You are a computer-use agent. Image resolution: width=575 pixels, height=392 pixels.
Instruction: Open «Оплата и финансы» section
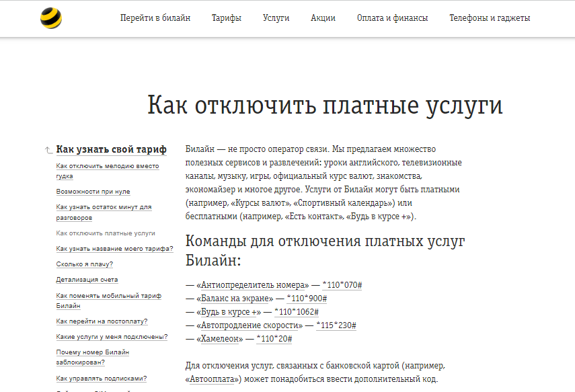(x=392, y=18)
